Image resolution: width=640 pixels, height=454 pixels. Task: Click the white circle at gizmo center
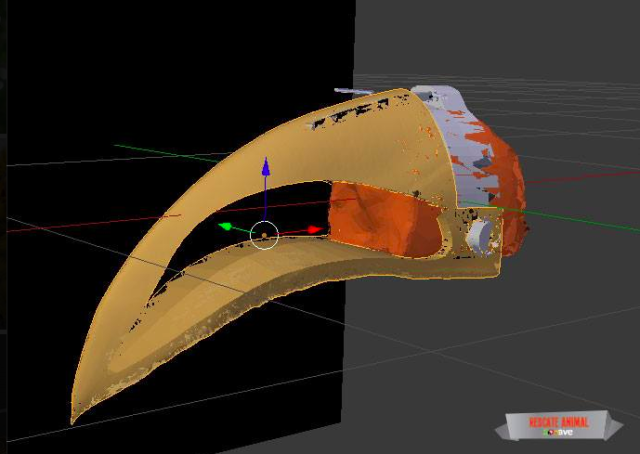[x=264, y=236]
